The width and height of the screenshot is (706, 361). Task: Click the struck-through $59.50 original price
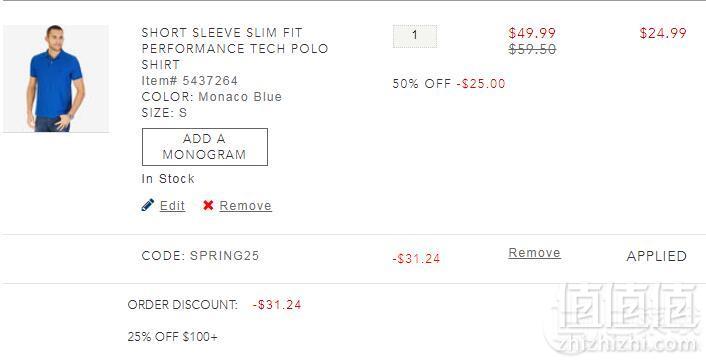pos(532,49)
